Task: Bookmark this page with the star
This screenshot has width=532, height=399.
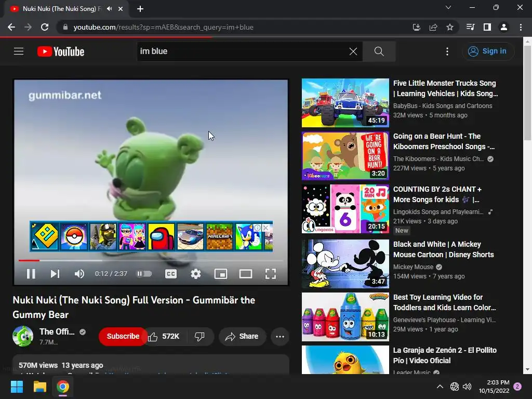Action: pos(450,27)
